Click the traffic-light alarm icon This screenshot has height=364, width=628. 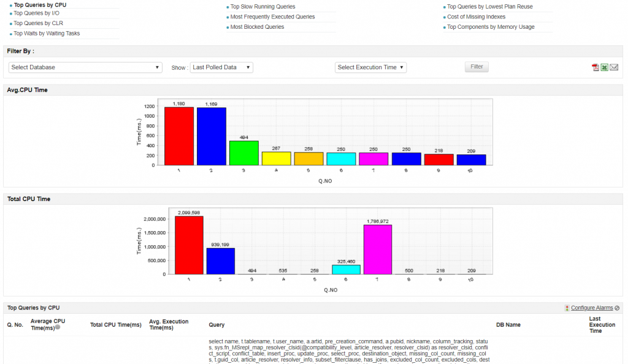[x=567, y=308]
